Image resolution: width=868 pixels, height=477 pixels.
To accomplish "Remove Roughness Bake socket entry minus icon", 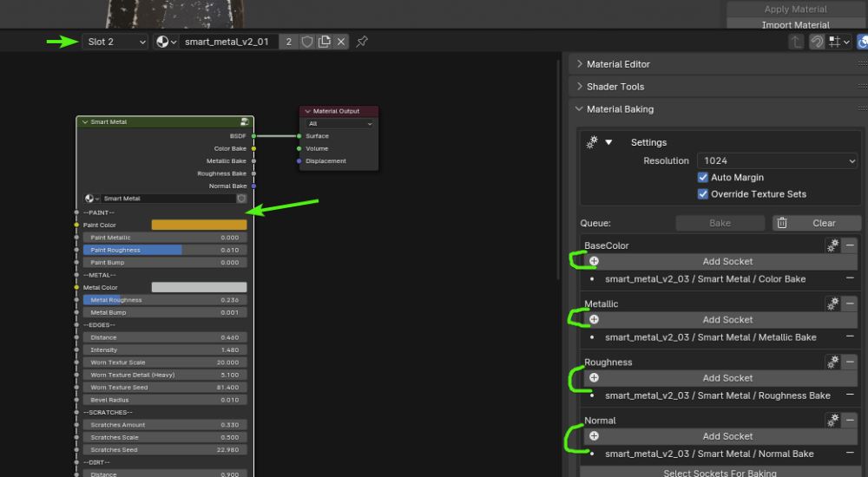I will click(850, 395).
